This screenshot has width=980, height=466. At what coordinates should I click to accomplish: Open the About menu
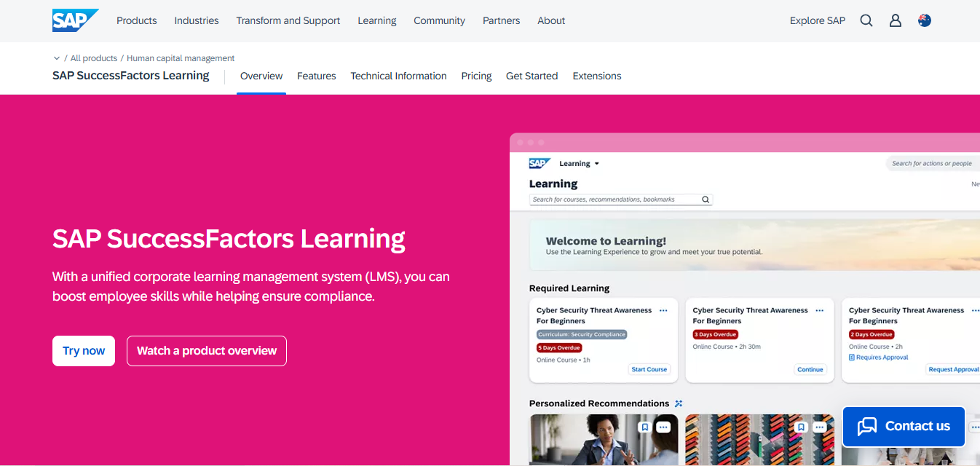551,20
